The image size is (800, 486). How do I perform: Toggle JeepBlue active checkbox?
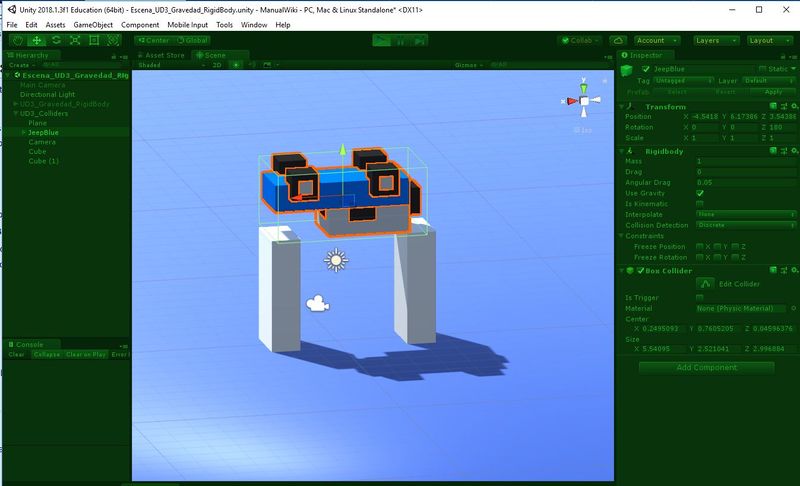(x=646, y=69)
